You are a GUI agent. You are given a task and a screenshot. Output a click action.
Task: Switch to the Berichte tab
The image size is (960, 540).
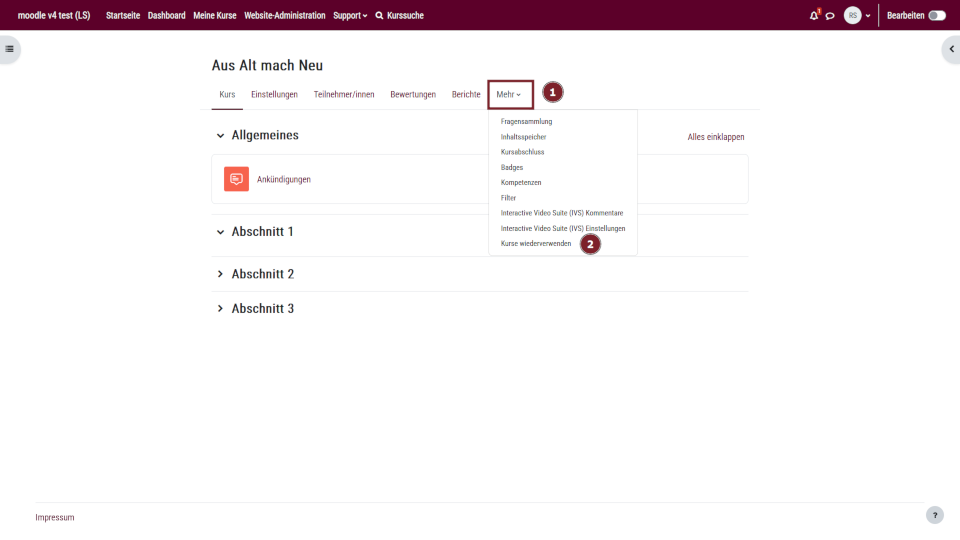(466, 94)
